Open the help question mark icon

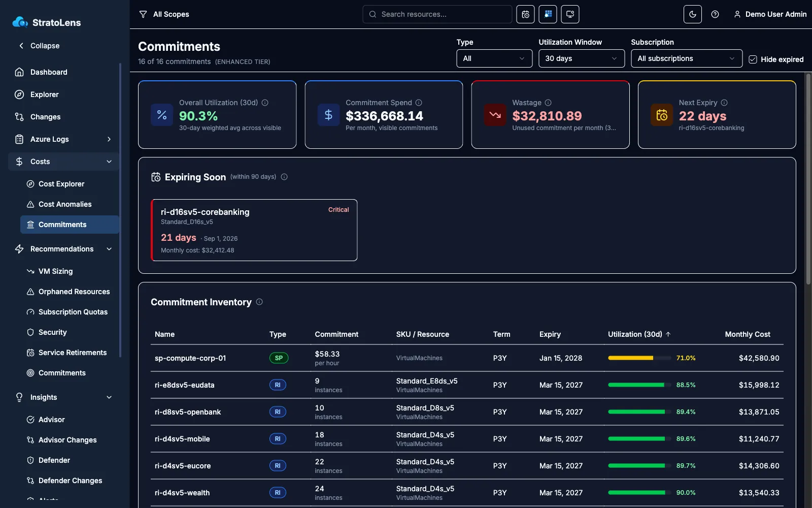[715, 14]
